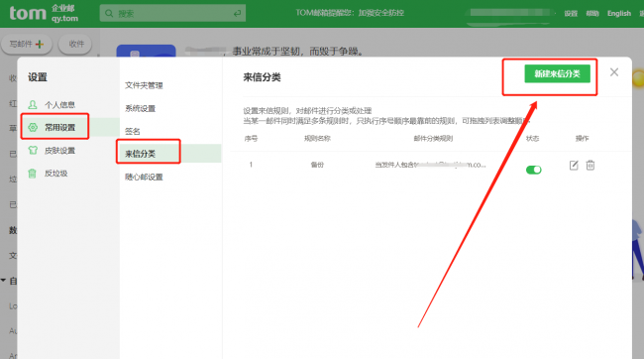
Task: Click the 常用设置 gear icon
Action: [x=33, y=128]
